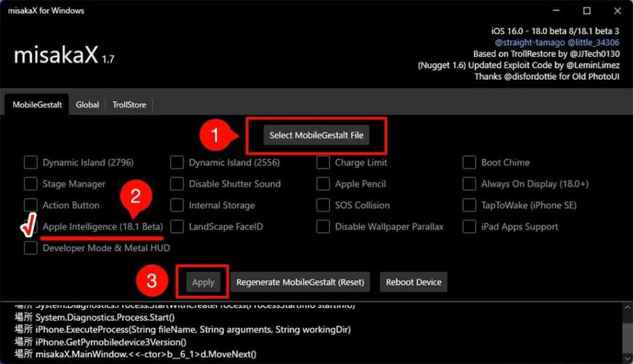Enable Dynamic Island (2796) checkbox
The width and height of the screenshot is (633, 364).
pyautogui.click(x=30, y=163)
